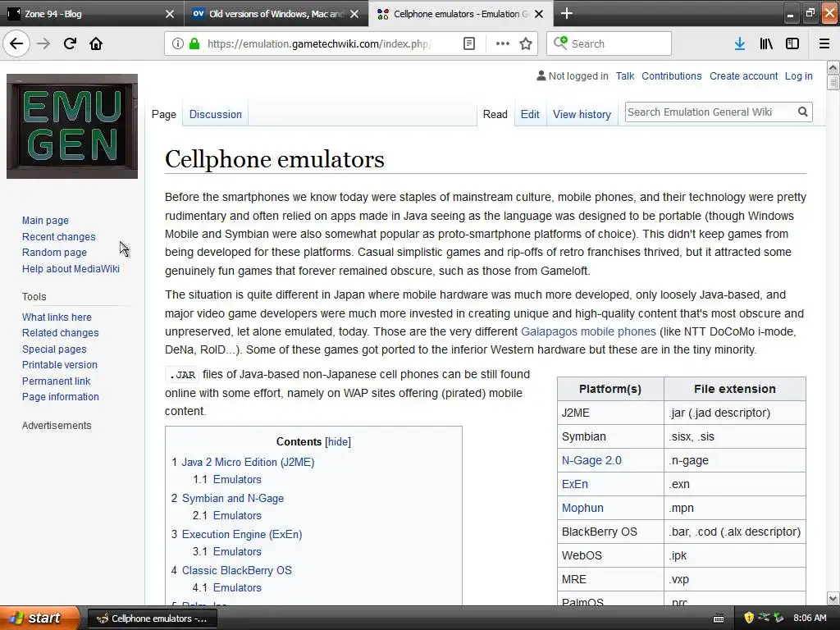Reload the current page
Viewport: 840px width, 630px height.
point(70,43)
